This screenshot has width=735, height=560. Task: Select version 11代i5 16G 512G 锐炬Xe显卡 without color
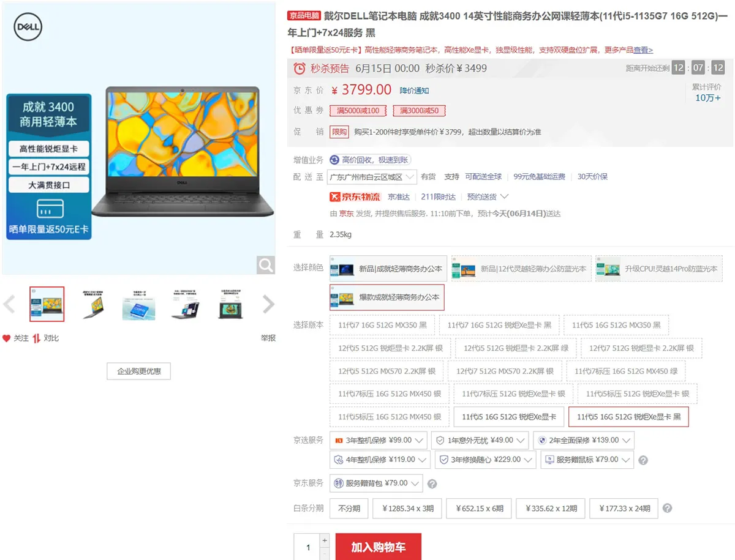click(x=509, y=417)
